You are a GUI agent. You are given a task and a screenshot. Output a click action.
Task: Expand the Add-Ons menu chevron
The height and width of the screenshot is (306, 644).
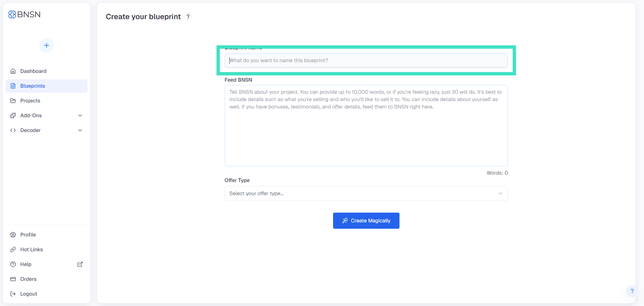pyautogui.click(x=80, y=116)
